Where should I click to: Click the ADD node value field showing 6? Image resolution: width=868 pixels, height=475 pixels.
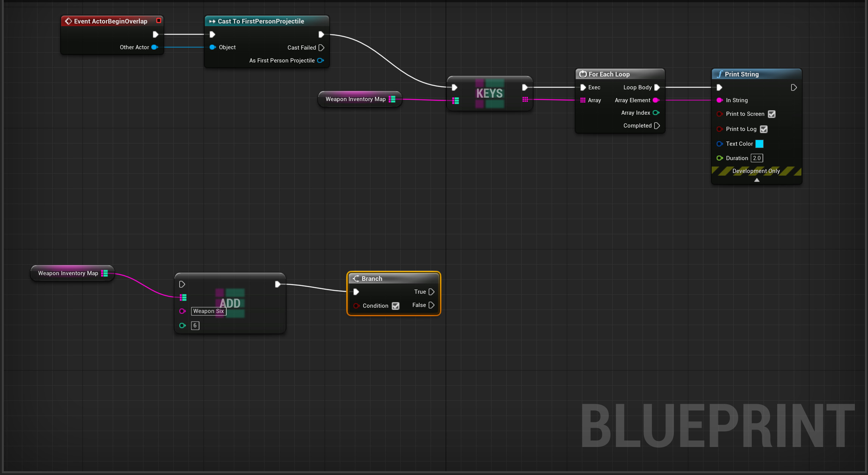click(x=195, y=325)
